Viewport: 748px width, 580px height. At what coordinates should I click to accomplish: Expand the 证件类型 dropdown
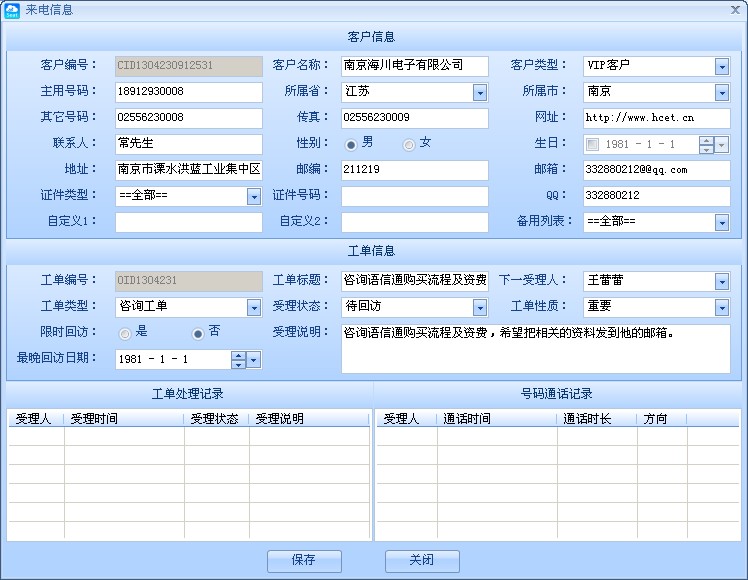point(254,196)
